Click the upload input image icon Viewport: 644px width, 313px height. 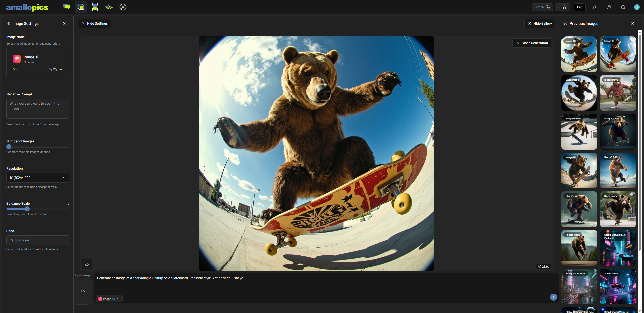[83, 291]
